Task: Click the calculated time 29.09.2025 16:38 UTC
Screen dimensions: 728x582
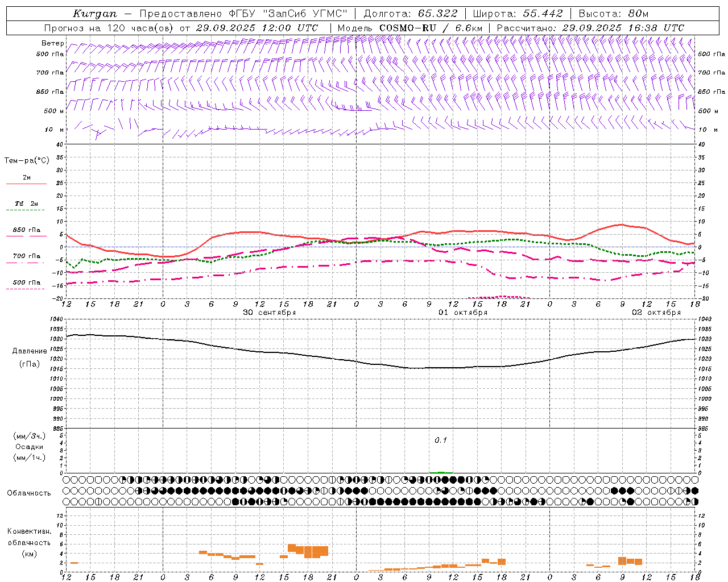Action: (623, 28)
